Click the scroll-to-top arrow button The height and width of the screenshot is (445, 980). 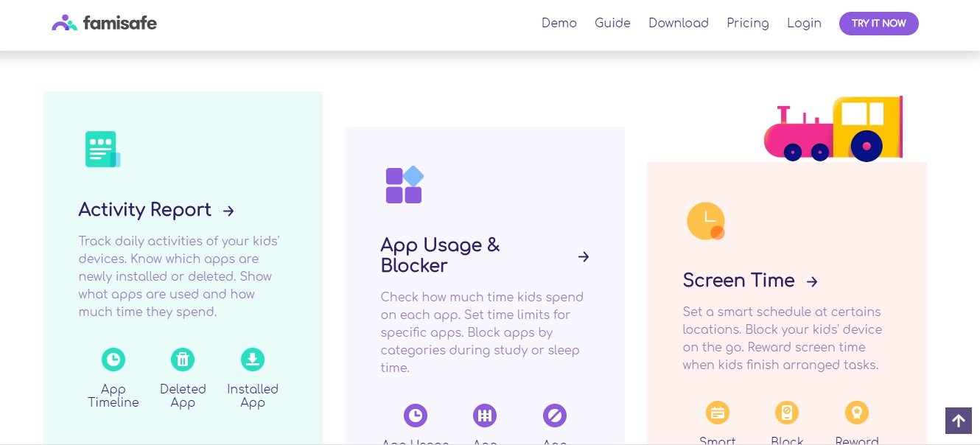959,421
